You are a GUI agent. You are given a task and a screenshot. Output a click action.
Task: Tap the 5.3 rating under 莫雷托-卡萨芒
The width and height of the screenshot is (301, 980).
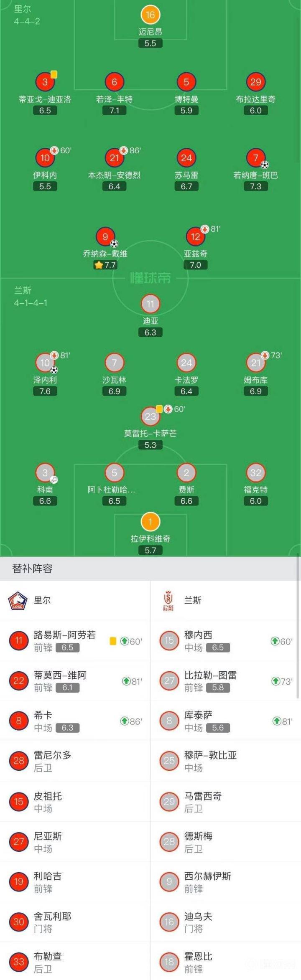pyautogui.click(x=150, y=445)
